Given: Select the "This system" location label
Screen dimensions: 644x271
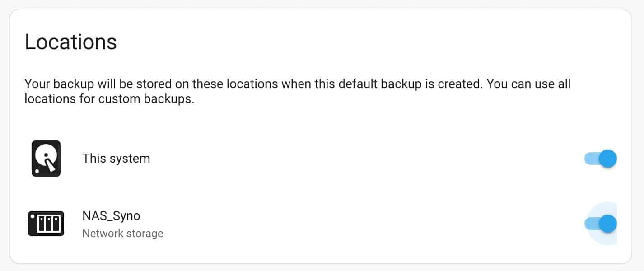Looking at the screenshot, I should pos(116,159).
